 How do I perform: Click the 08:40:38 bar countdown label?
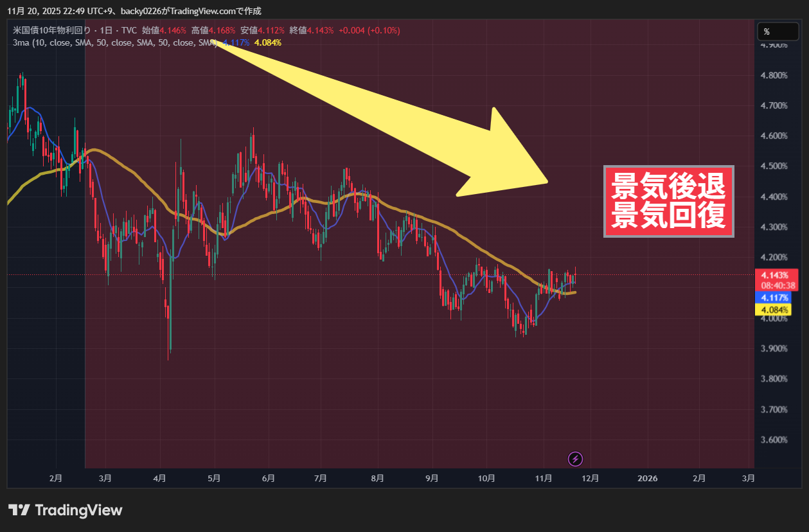click(778, 285)
